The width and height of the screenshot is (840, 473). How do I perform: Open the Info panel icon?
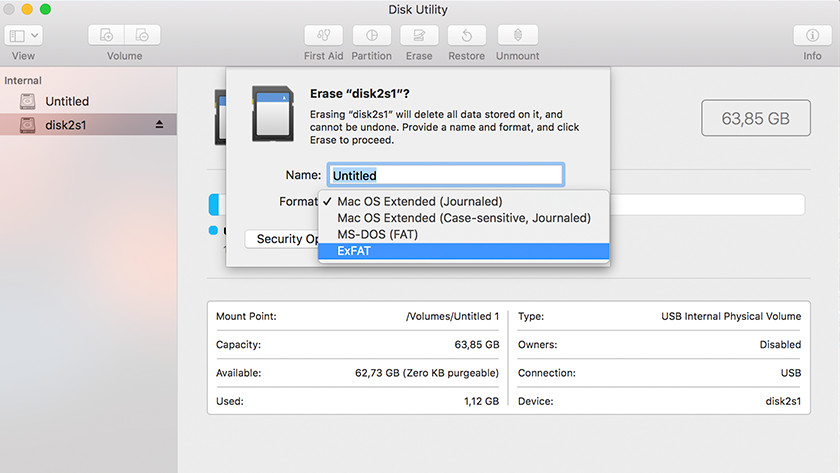click(812, 35)
